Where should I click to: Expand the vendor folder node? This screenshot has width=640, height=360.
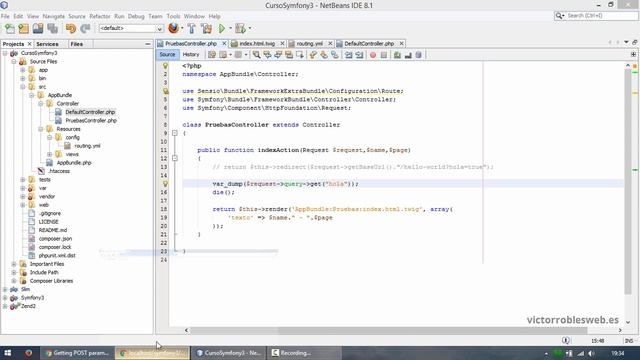23,196
